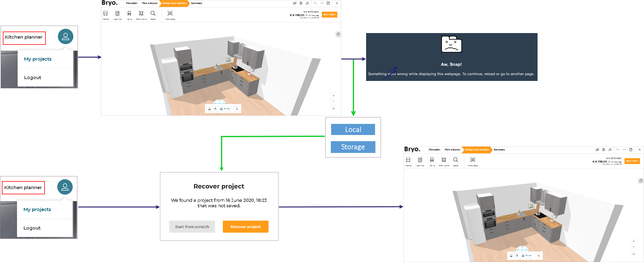
Task: Go to Summary step in upper planner
Action: [x=197, y=3]
